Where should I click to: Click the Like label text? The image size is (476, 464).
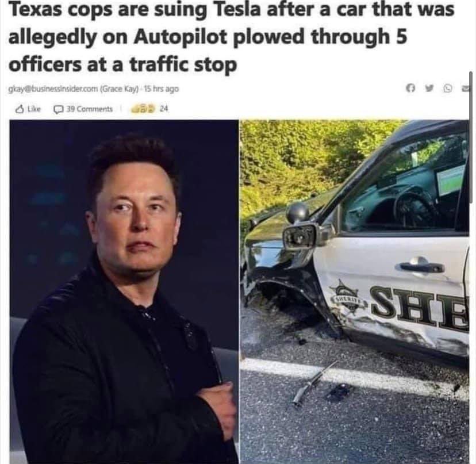click(34, 109)
